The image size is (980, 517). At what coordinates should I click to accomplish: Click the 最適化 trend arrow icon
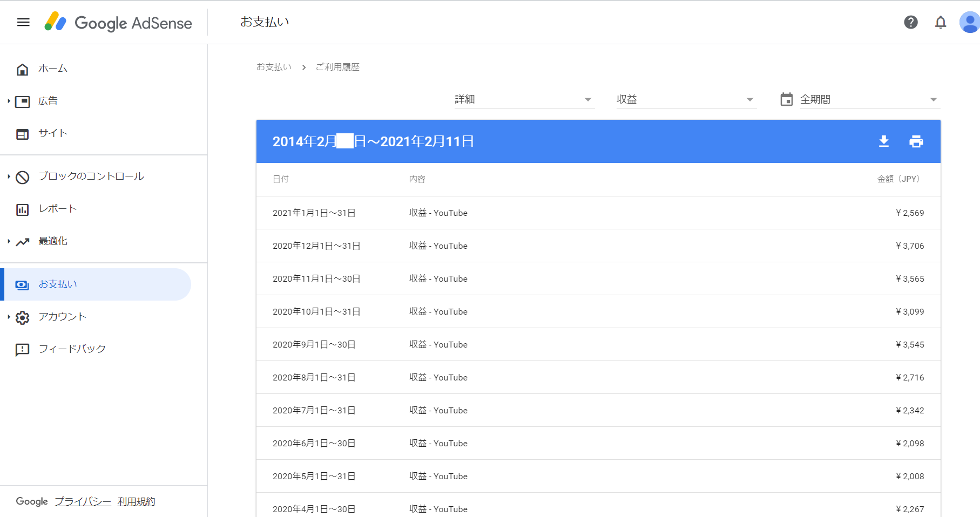[x=22, y=242]
